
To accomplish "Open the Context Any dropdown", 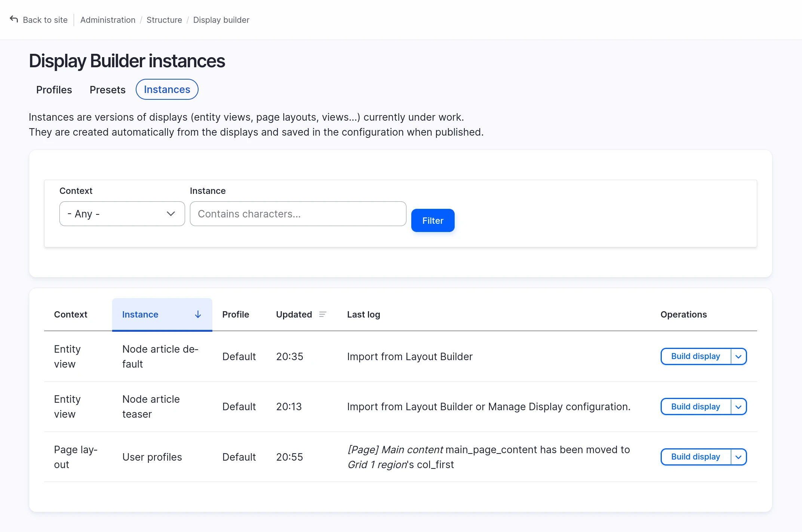I will point(122,214).
